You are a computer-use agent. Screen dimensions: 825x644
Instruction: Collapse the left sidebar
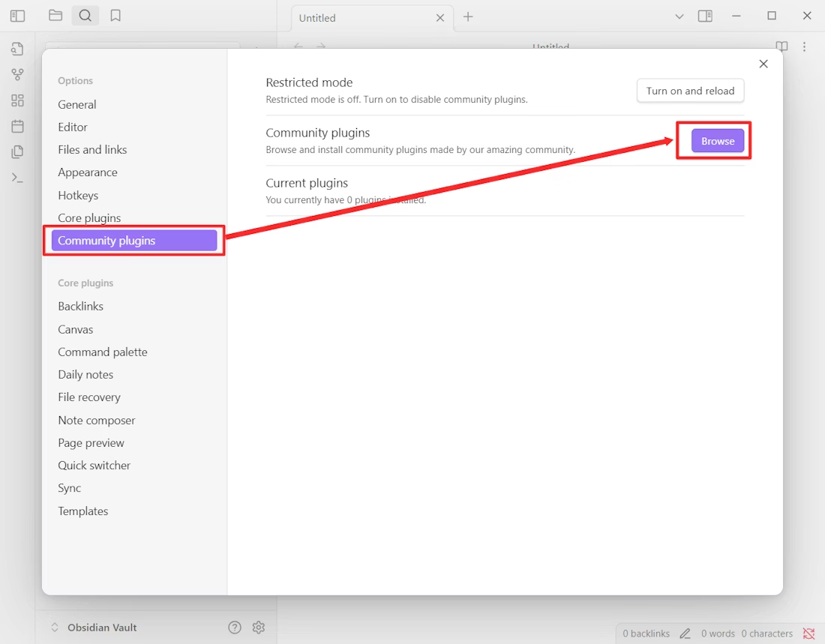tap(17, 15)
